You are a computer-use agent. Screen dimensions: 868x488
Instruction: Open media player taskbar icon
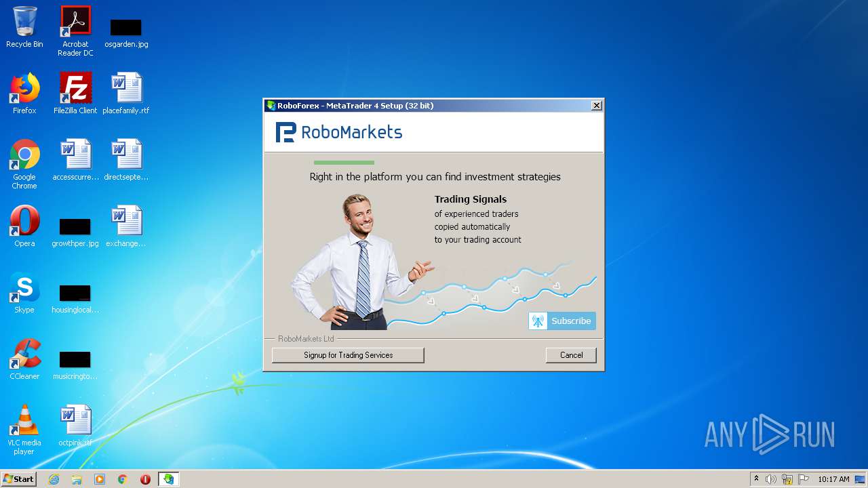[x=100, y=479]
